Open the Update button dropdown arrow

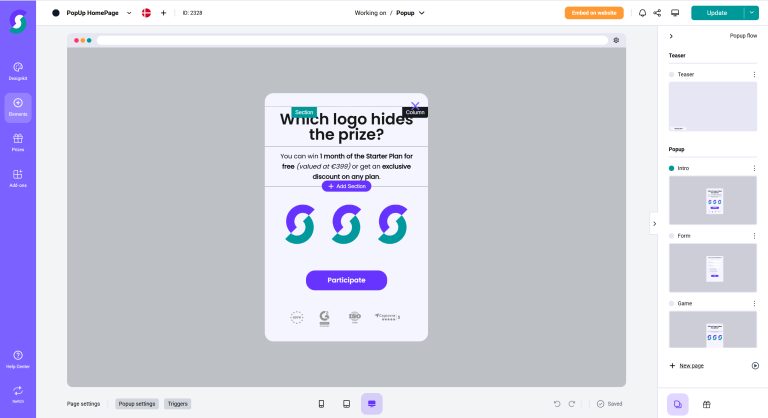[751, 13]
